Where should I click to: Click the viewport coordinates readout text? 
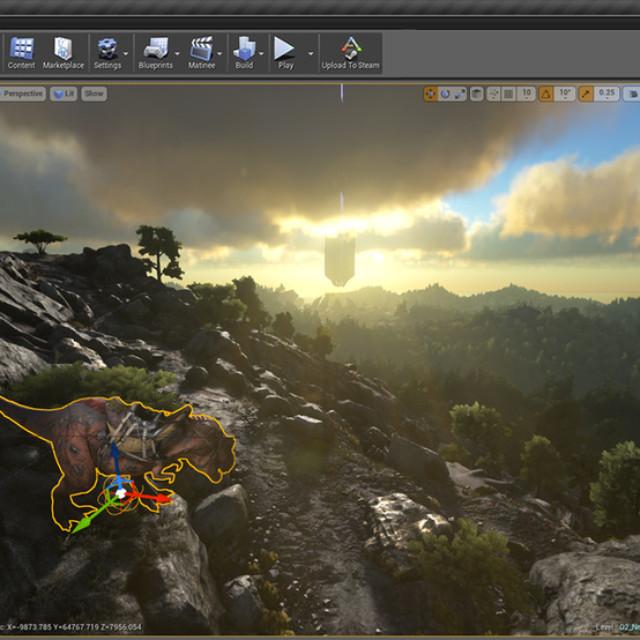pyautogui.click(x=72, y=627)
